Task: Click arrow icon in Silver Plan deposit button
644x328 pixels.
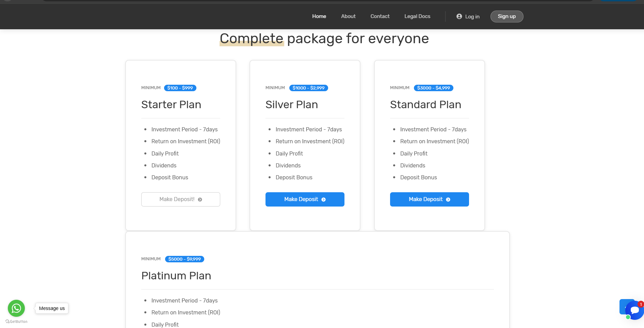Action: [x=324, y=200]
